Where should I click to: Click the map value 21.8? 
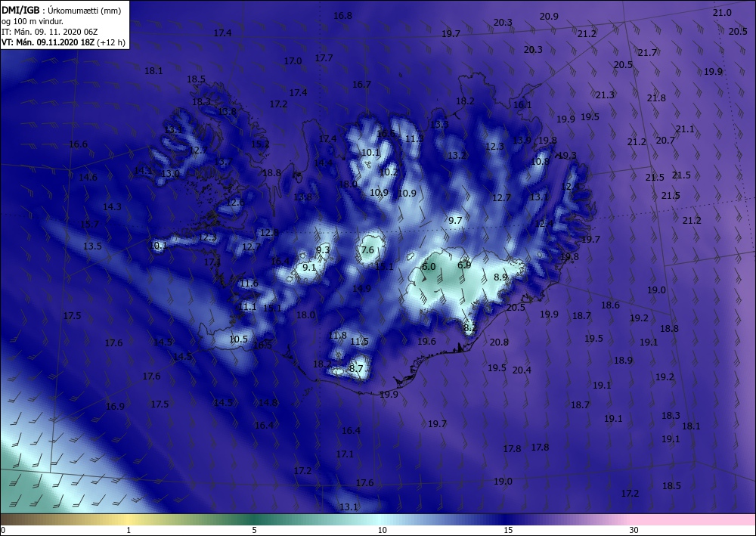point(656,98)
